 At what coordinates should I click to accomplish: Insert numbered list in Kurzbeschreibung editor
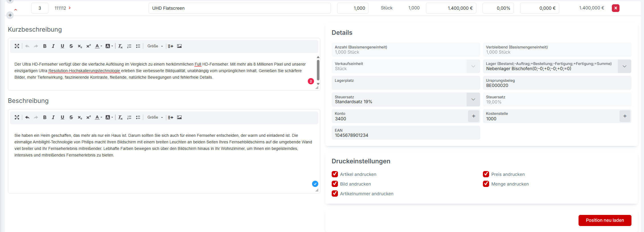(129, 46)
